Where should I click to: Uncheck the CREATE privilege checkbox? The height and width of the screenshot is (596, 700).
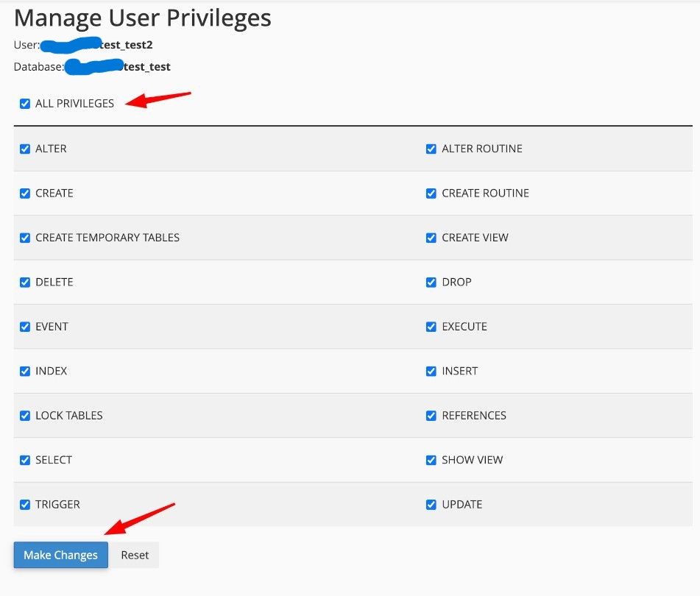pyautogui.click(x=25, y=194)
